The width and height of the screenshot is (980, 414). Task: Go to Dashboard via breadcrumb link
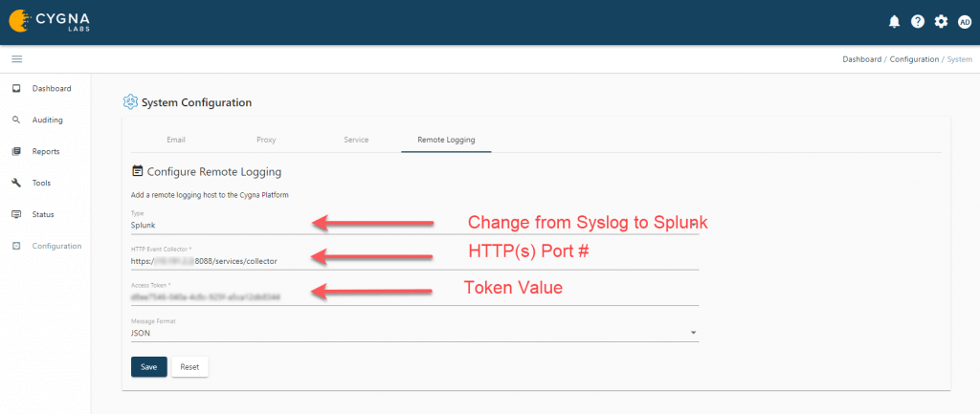[862, 59]
